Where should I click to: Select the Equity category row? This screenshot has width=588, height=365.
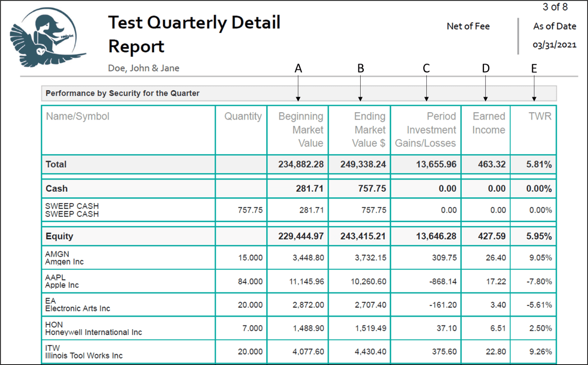(299, 236)
